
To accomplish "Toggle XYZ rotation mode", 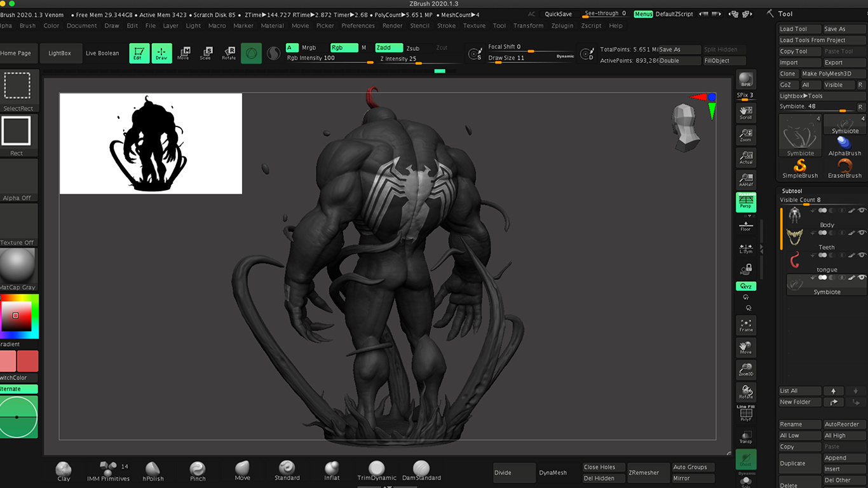I will (746, 286).
